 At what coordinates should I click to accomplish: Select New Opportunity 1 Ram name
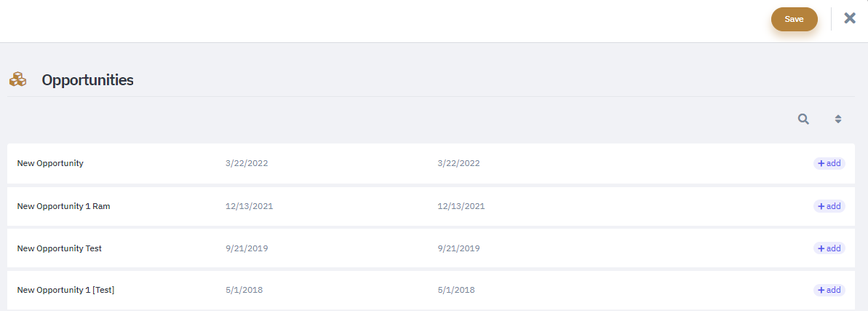(x=60, y=206)
